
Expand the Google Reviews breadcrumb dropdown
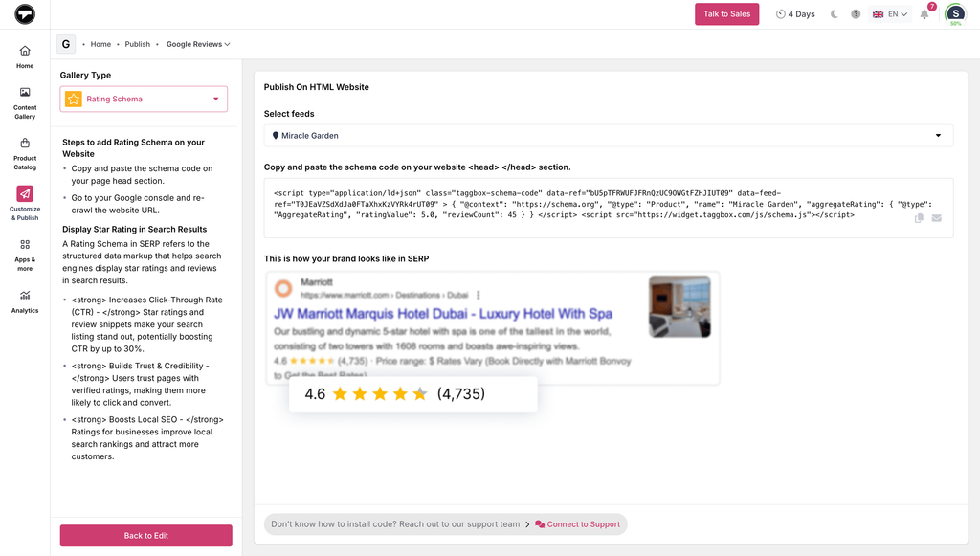tap(198, 44)
